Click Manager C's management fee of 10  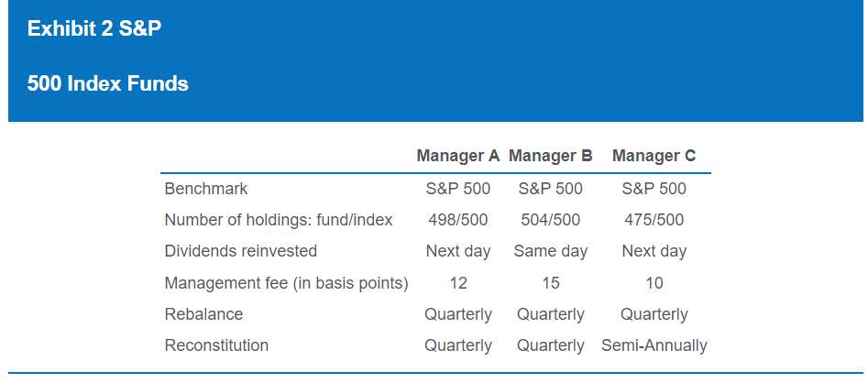click(x=654, y=283)
